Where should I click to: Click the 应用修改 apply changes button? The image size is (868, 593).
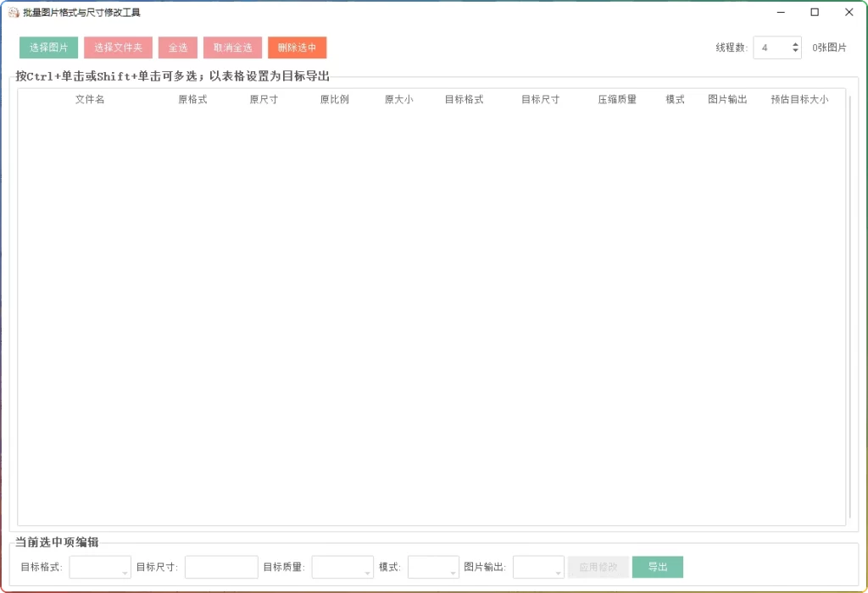tap(598, 567)
